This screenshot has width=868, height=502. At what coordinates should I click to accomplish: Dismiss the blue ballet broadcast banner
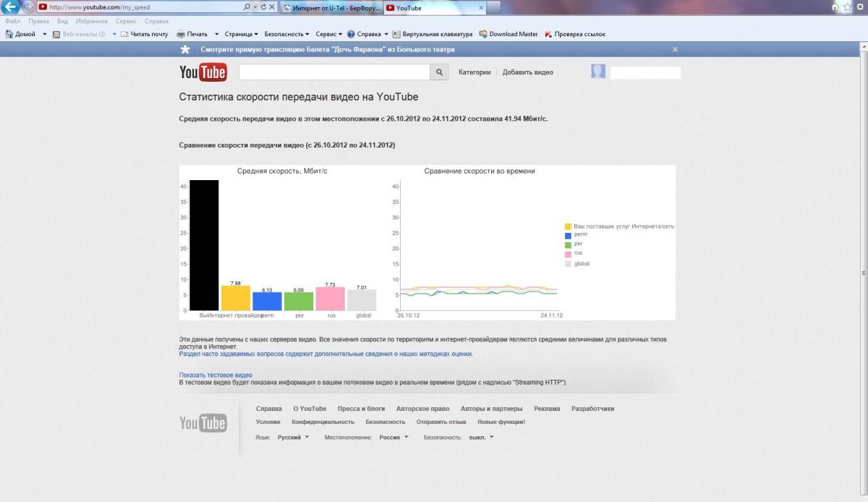coord(675,49)
